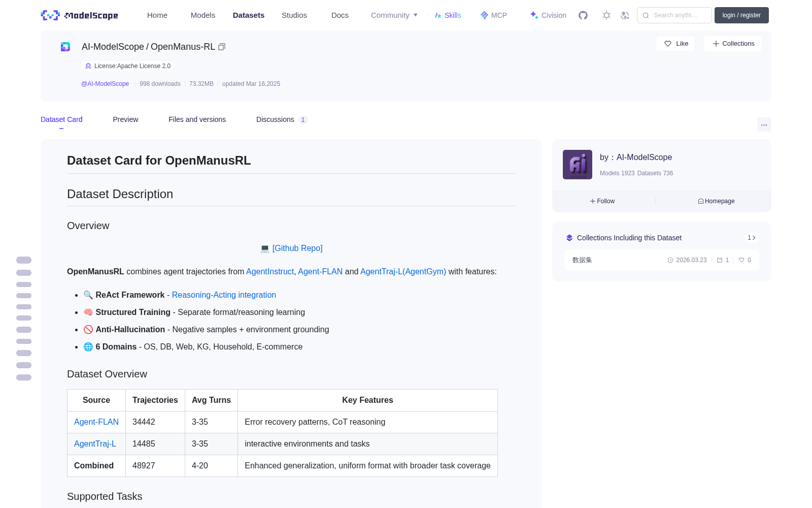Open the AgentTraj-L(AgentGym) link
The width and height of the screenshot is (812, 508).
click(403, 272)
